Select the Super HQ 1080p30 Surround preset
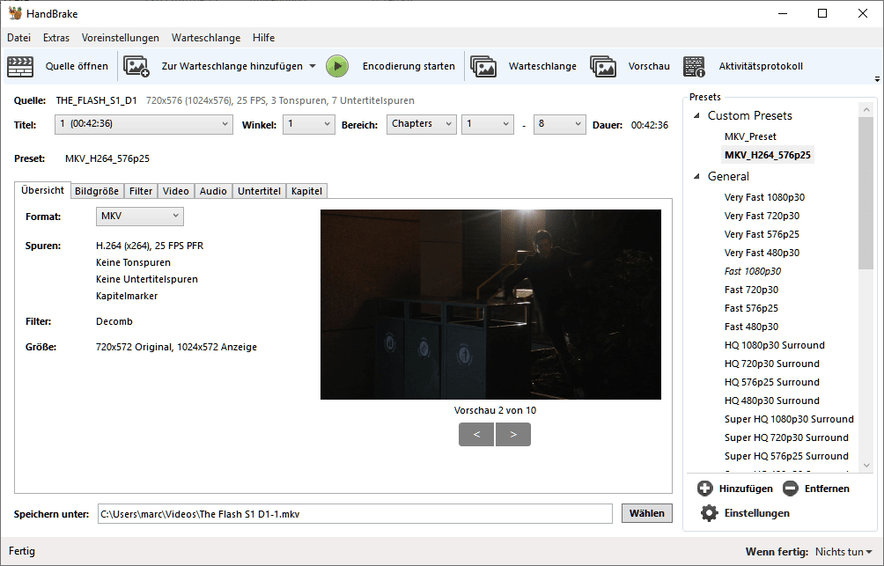Viewport: 884px width, 566px height. coord(789,419)
